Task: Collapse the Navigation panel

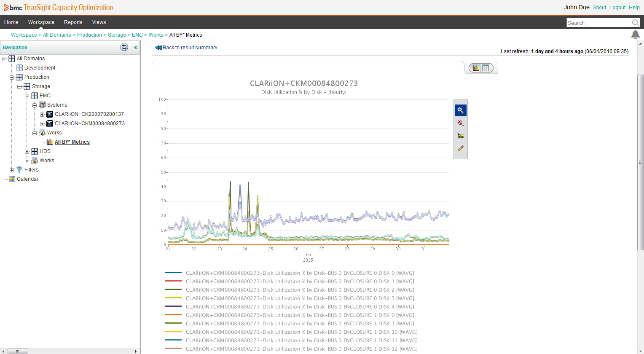Action: pyautogui.click(x=135, y=48)
